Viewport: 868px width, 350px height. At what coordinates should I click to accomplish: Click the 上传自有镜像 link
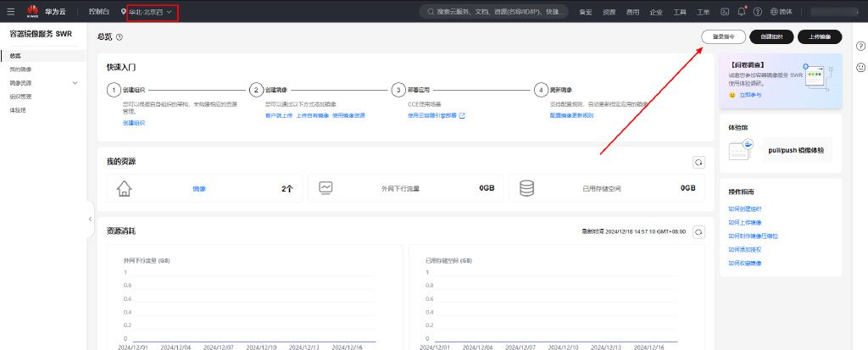(x=312, y=115)
